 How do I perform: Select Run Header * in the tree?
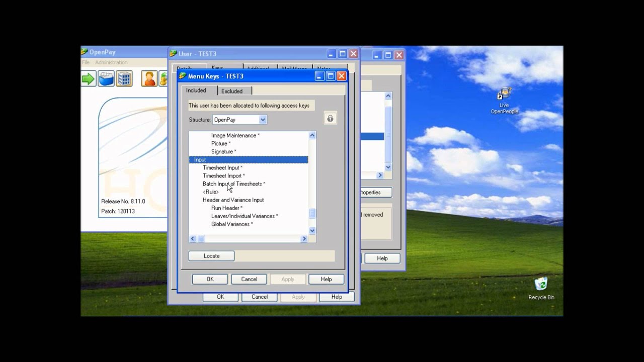click(227, 208)
